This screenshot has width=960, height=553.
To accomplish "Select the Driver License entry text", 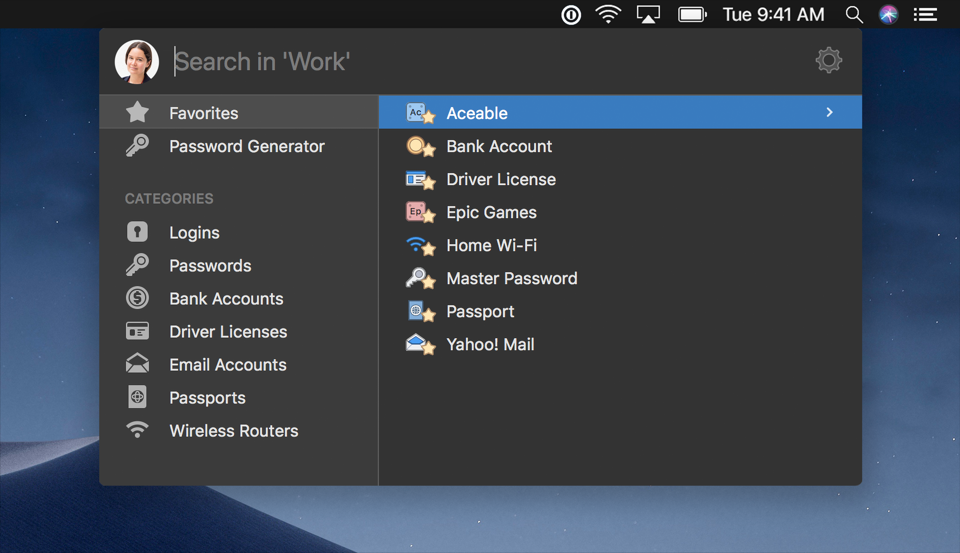I will point(501,179).
